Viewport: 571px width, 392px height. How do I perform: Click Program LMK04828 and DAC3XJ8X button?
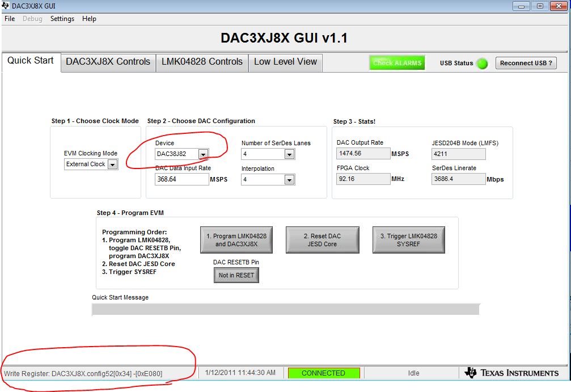click(236, 240)
